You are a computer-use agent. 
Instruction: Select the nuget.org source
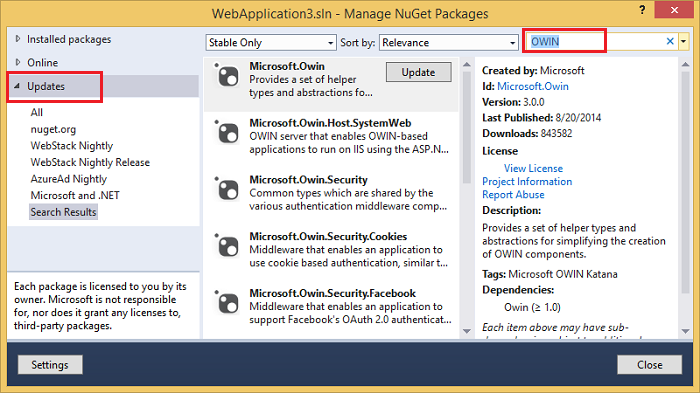(x=53, y=129)
